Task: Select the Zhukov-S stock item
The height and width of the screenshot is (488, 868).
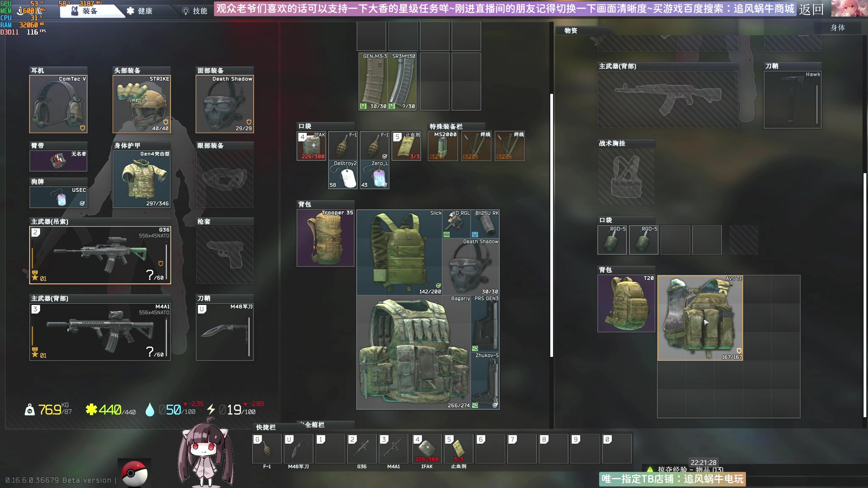Action: pos(485,381)
